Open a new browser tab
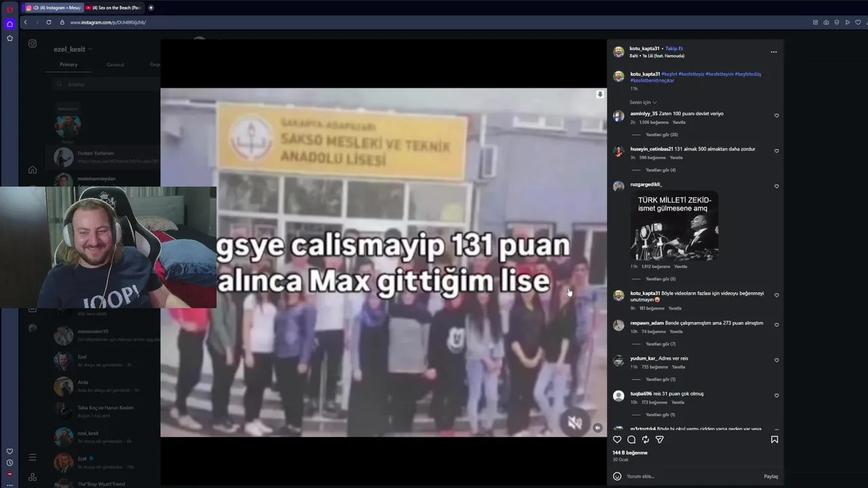Screen dimensions: 868x488 (151, 7)
